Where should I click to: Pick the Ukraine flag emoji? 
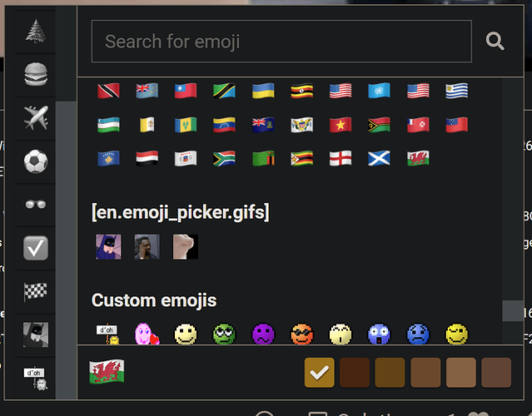pyautogui.click(x=263, y=91)
